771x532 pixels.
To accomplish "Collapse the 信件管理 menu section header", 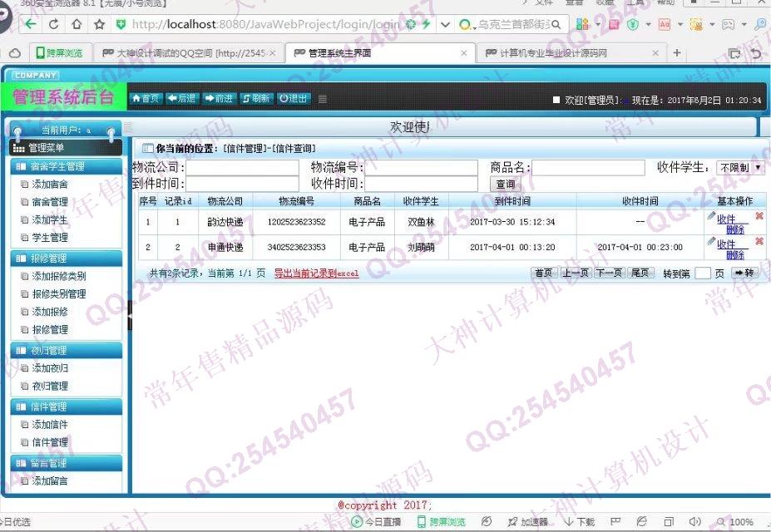I will (x=66, y=407).
